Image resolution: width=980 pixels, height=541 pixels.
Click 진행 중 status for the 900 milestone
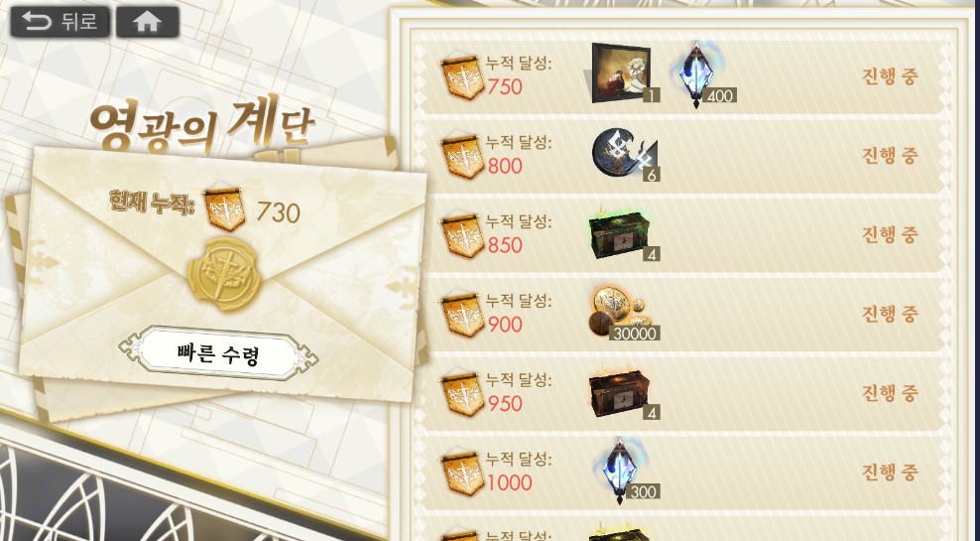coord(890,314)
